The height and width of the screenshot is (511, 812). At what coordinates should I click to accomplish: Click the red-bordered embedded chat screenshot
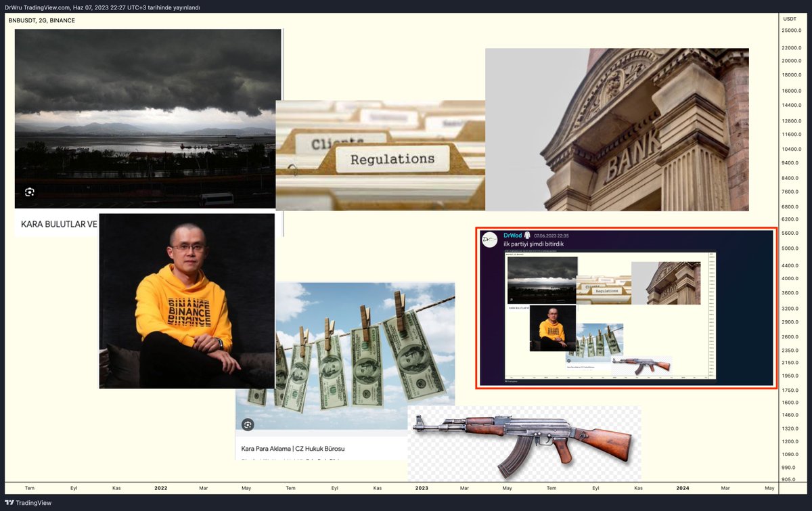(x=626, y=308)
